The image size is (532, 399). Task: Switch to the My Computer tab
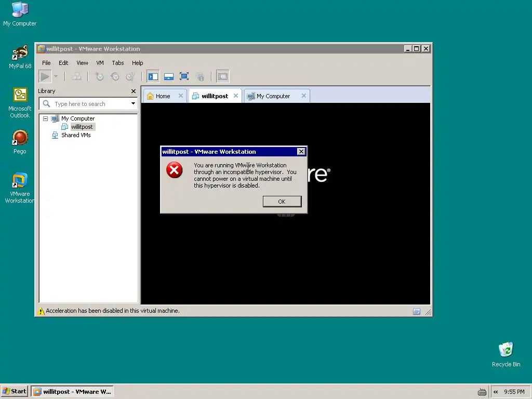pyautogui.click(x=273, y=96)
